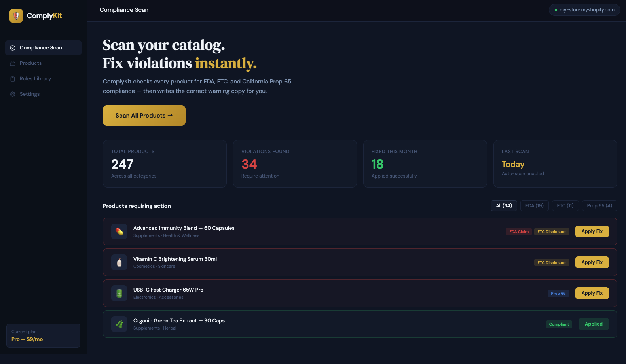Click Applied button on Organic Green Tea row

click(594, 324)
